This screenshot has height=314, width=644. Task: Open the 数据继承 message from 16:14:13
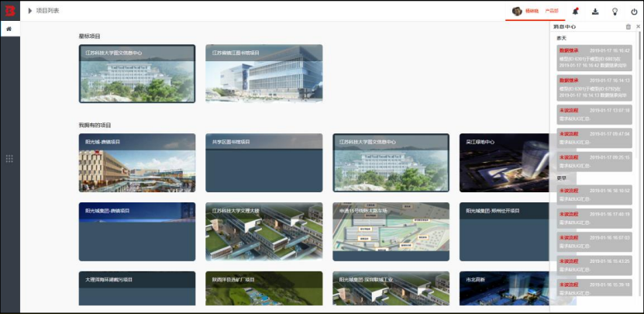(594, 88)
